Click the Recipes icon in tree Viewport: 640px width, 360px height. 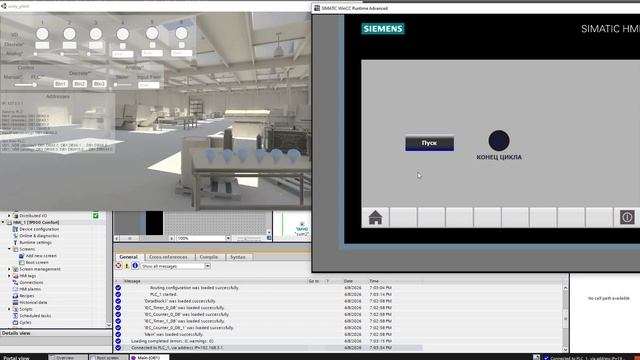15,296
